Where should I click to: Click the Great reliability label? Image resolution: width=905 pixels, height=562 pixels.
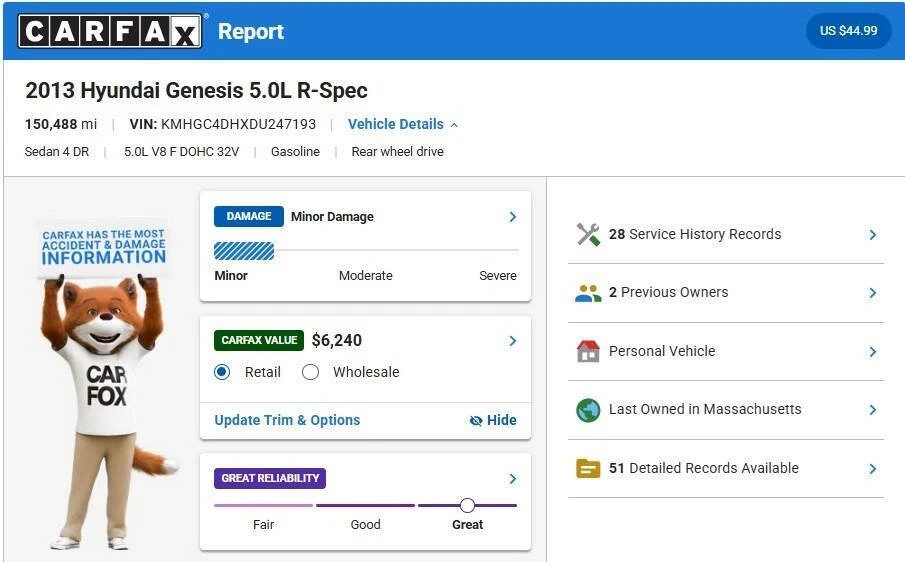468,524
